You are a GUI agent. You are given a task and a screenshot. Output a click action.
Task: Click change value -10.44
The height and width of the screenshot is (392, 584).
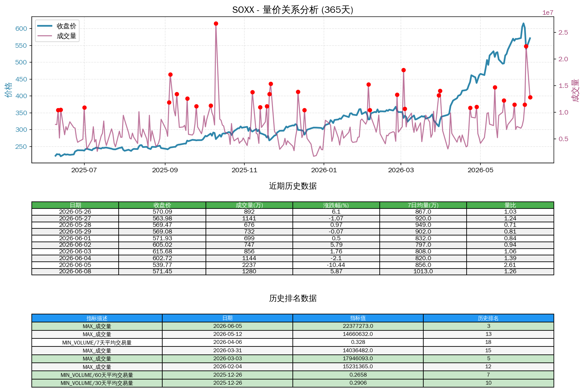pos(336,265)
